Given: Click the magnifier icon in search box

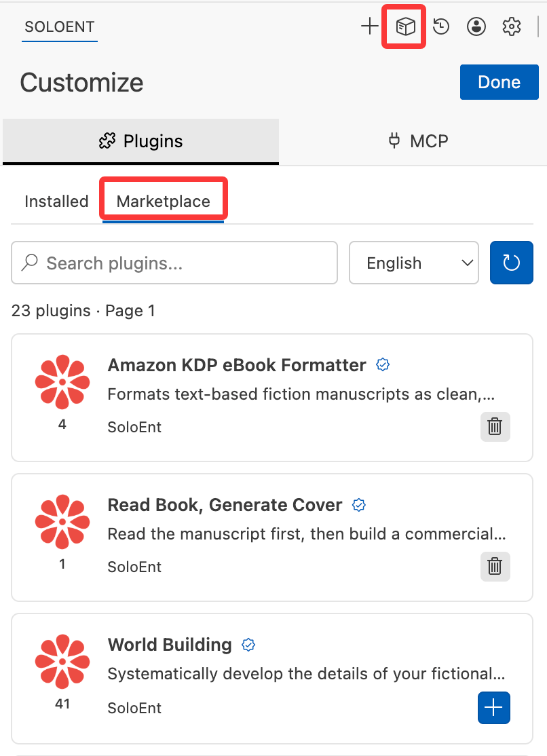Looking at the screenshot, I should pyautogui.click(x=30, y=263).
